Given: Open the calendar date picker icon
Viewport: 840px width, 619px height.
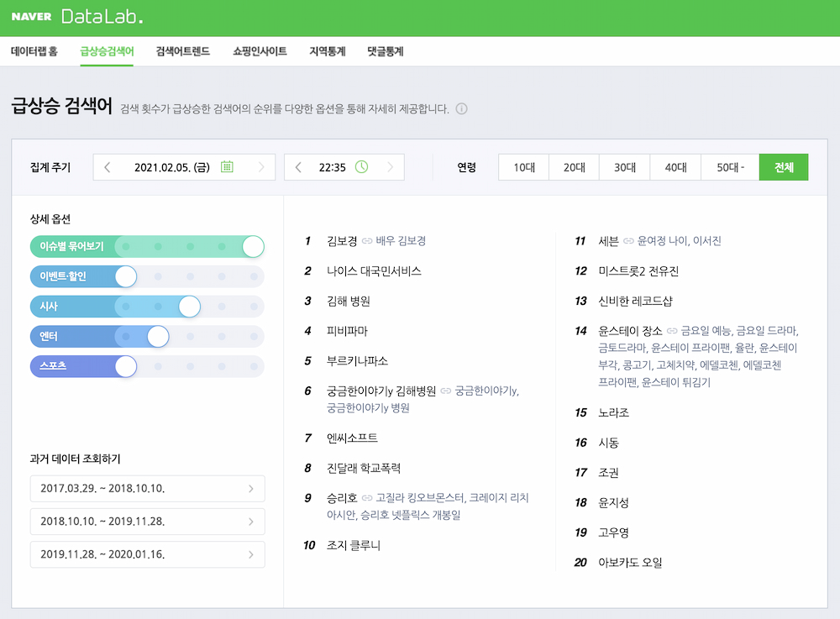Looking at the screenshot, I should (x=227, y=167).
